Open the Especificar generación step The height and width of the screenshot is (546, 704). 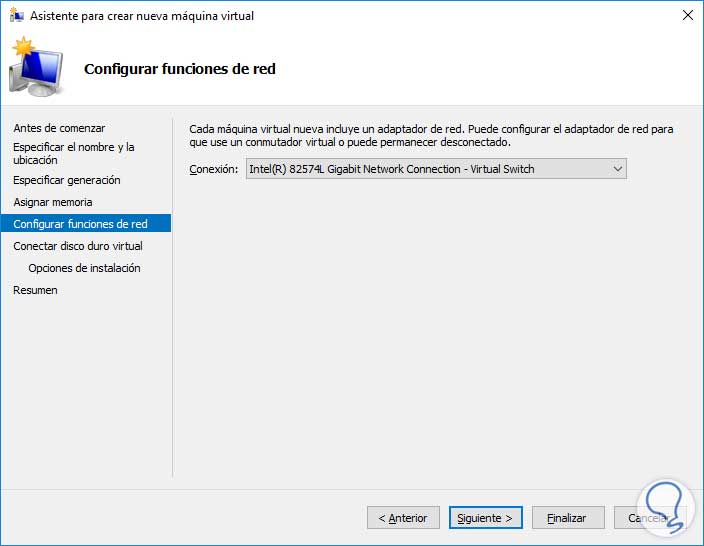[x=67, y=180]
